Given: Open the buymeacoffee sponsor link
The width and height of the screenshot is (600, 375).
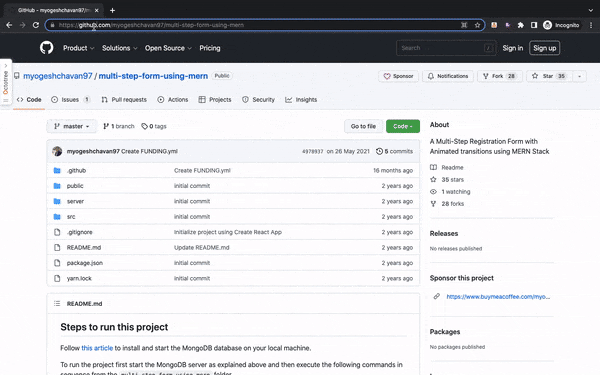Looking at the screenshot, I should pos(498,297).
